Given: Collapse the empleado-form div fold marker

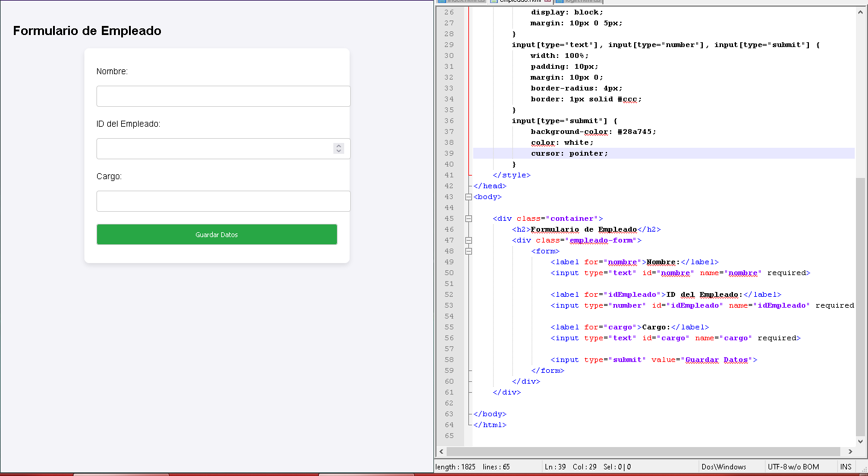Looking at the screenshot, I should coord(468,240).
